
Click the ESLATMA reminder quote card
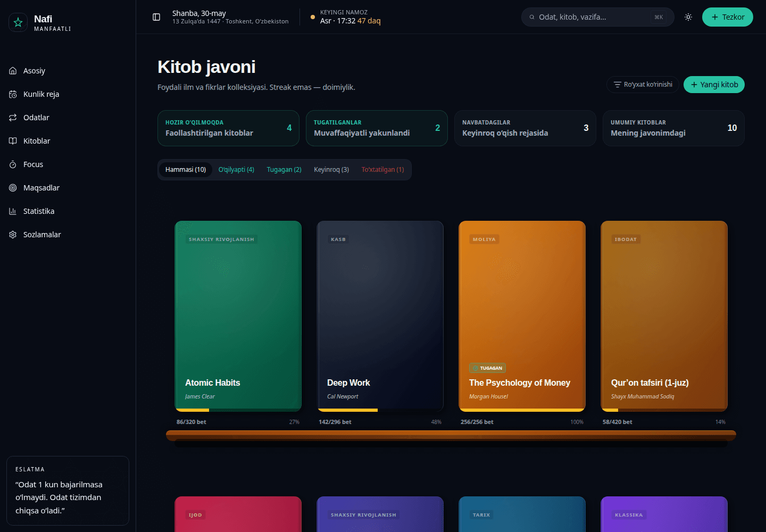(68, 491)
